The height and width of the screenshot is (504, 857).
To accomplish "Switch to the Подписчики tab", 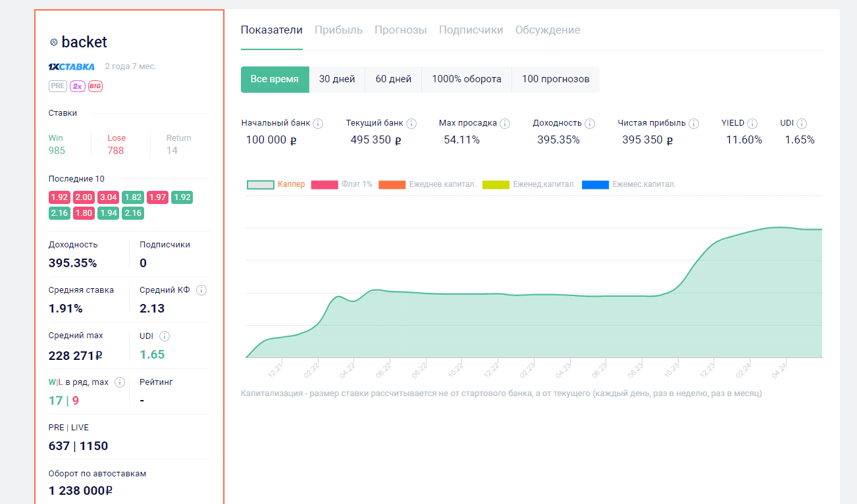I will [x=471, y=30].
